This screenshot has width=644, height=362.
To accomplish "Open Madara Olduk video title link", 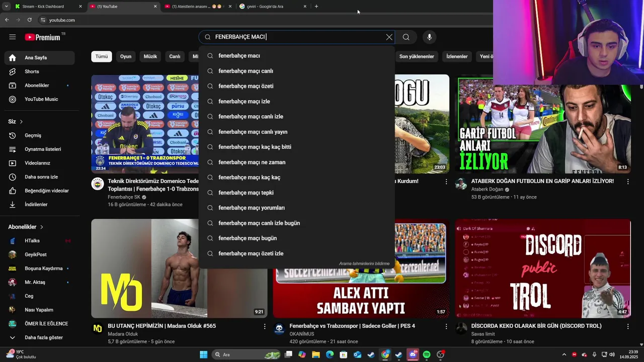I will point(162,326).
